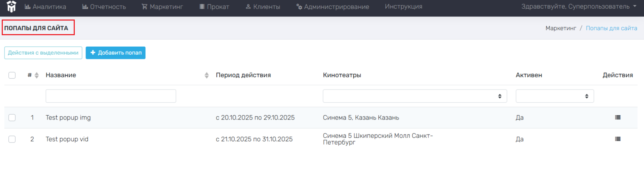
Task: Open the Отчетность menu
Action: coord(104,7)
